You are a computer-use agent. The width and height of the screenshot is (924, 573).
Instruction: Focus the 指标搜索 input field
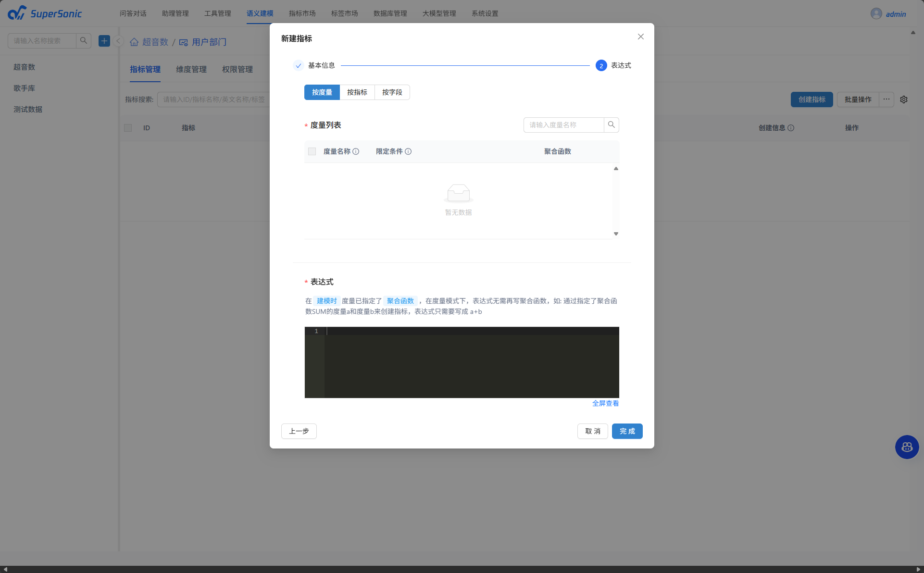point(214,100)
